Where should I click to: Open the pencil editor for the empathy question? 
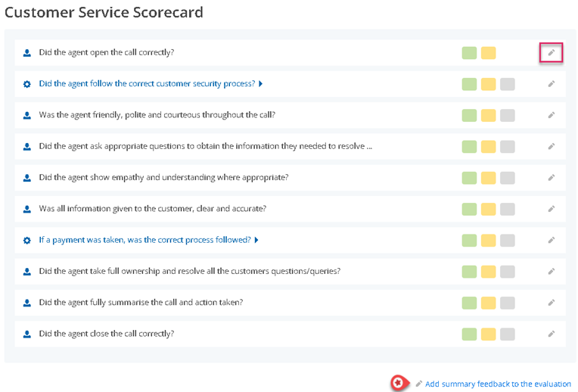tap(552, 178)
